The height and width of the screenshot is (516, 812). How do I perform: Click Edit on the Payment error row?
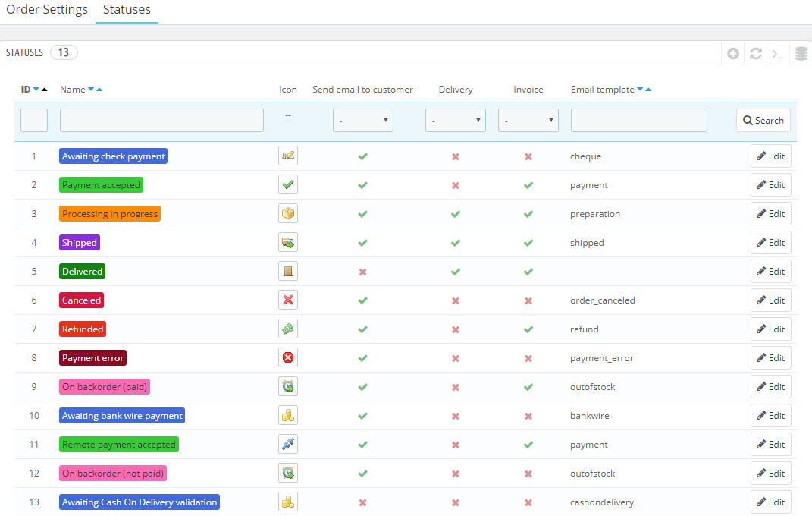pyautogui.click(x=770, y=357)
